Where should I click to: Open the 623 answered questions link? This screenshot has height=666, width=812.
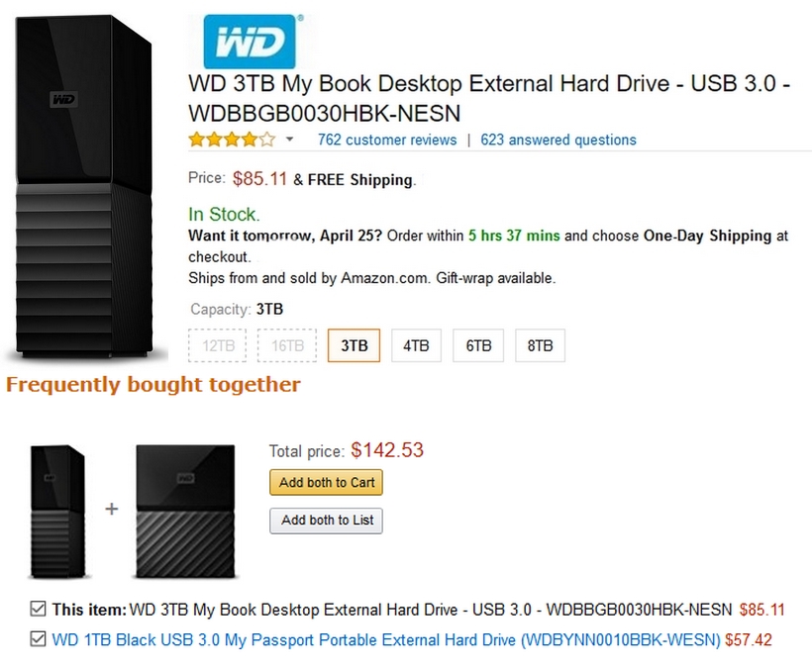click(558, 140)
